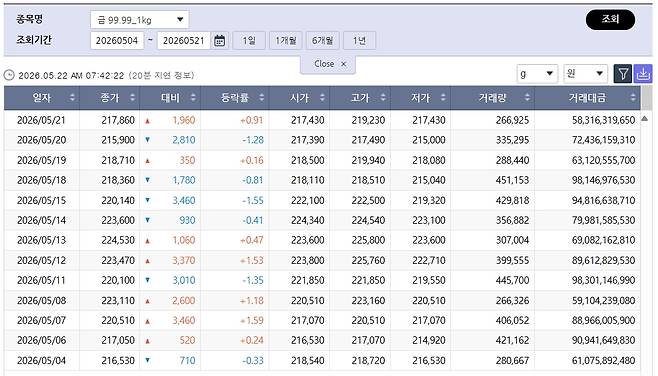
Task: Open the filter icon above the table
Action: click(x=623, y=74)
